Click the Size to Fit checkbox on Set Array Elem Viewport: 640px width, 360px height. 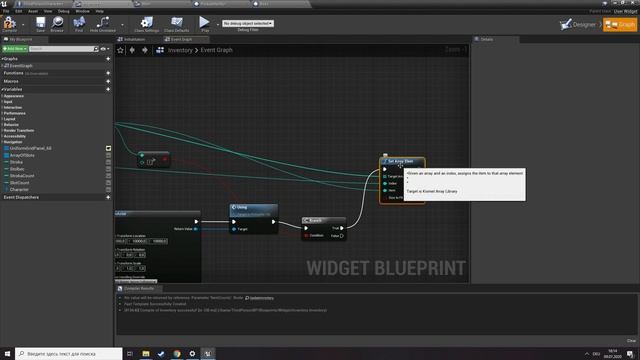[385, 198]
